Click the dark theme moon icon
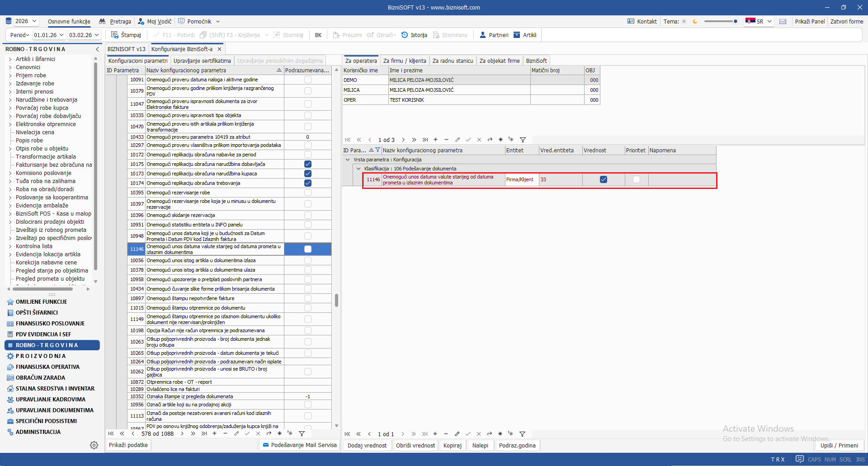Screen dimensions: 868x466 pyautogui.click(x=695, y=21)
